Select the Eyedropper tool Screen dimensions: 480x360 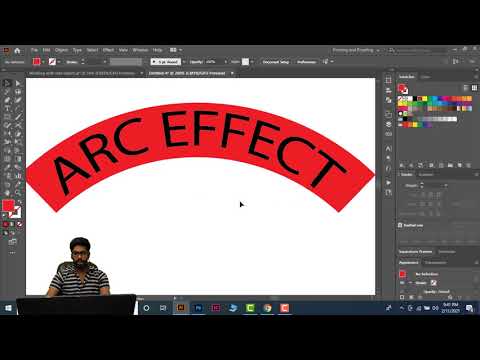pos(7,167)
